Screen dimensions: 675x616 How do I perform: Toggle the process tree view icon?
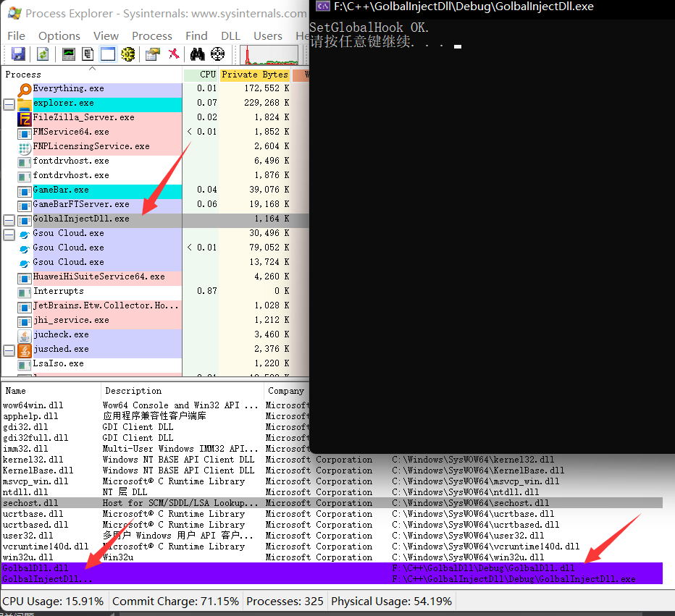coord(88,54)
